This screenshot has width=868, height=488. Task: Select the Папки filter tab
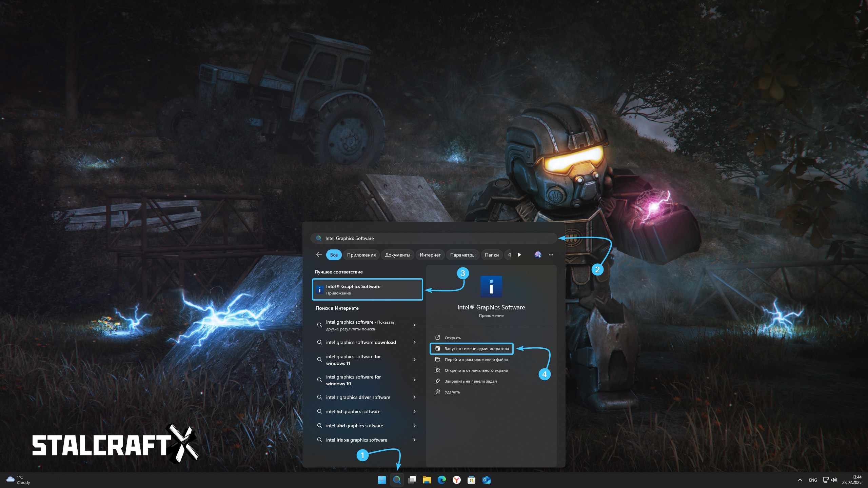pyautogui.click(x=492, y=255)
